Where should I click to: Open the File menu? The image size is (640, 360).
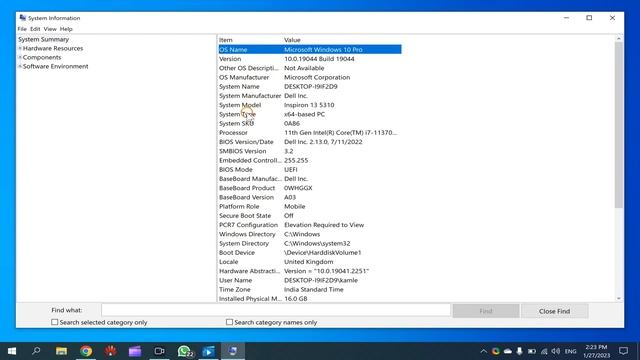point(22,29)
